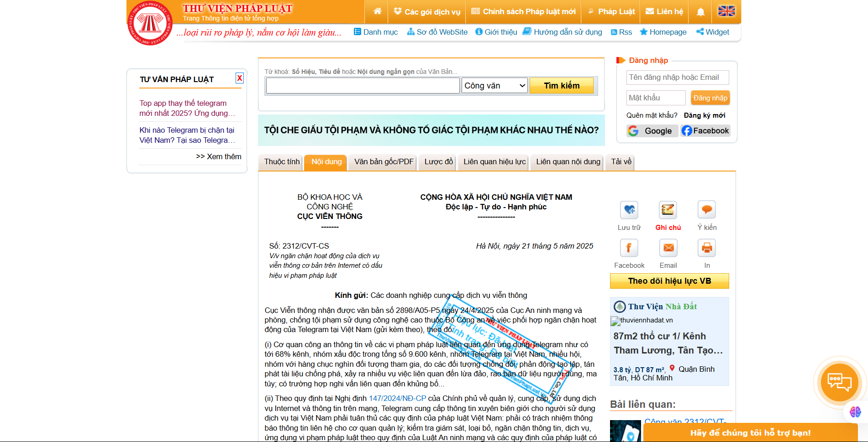
Task: Open the Xem thêm link
Action: coord(219,156)
